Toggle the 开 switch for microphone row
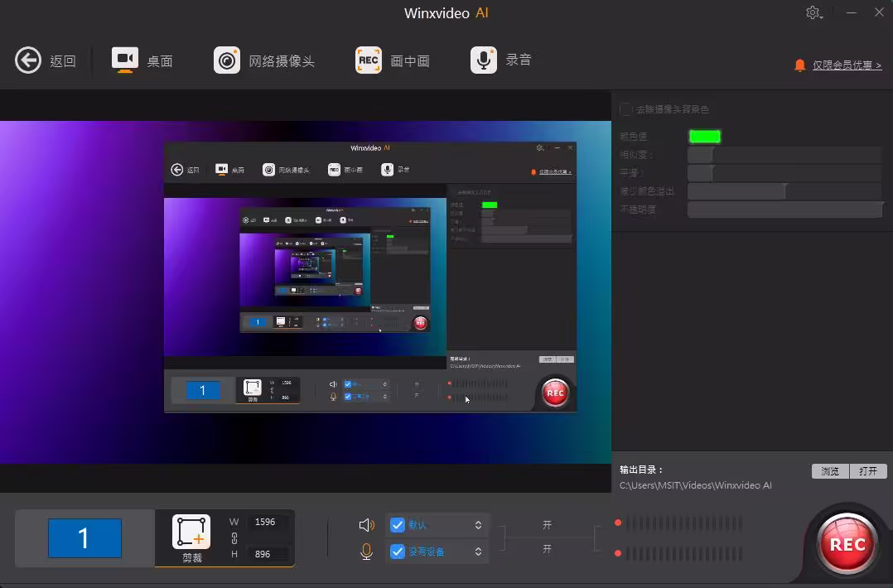Screen dimensions: 893x588 click(x=548, y=549)
